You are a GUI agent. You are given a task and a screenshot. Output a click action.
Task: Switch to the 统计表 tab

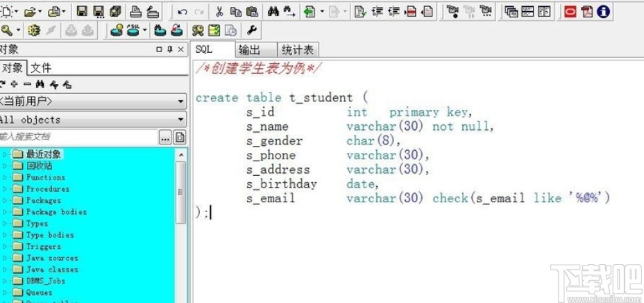[298, 50]
